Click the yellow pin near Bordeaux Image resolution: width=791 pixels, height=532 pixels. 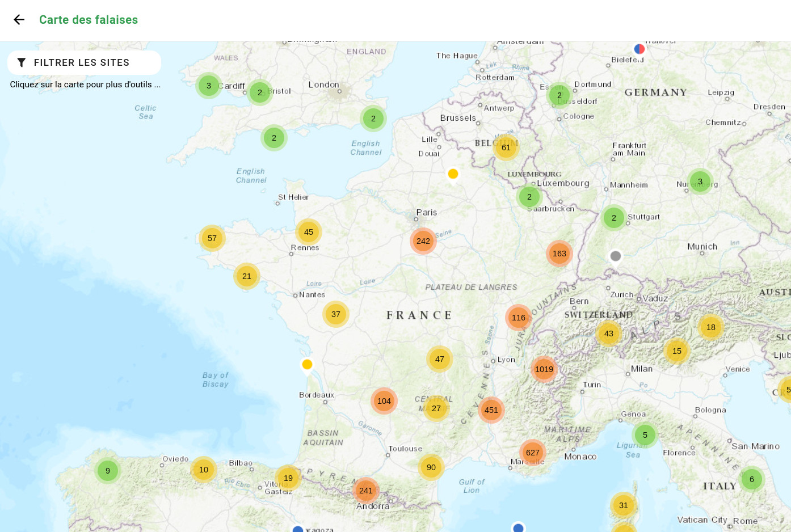point(307,365)
